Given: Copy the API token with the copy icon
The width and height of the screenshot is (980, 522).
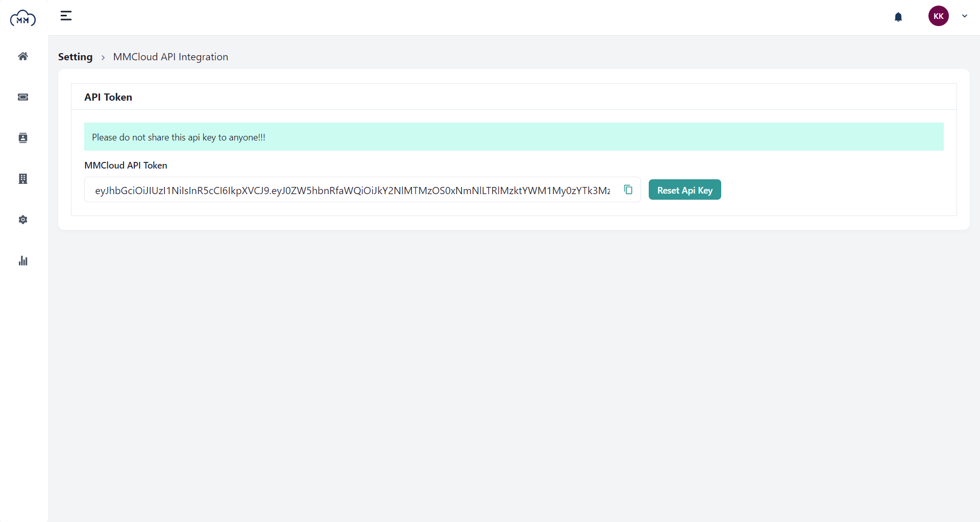Looking at the screenshot, I should point(628,189).
